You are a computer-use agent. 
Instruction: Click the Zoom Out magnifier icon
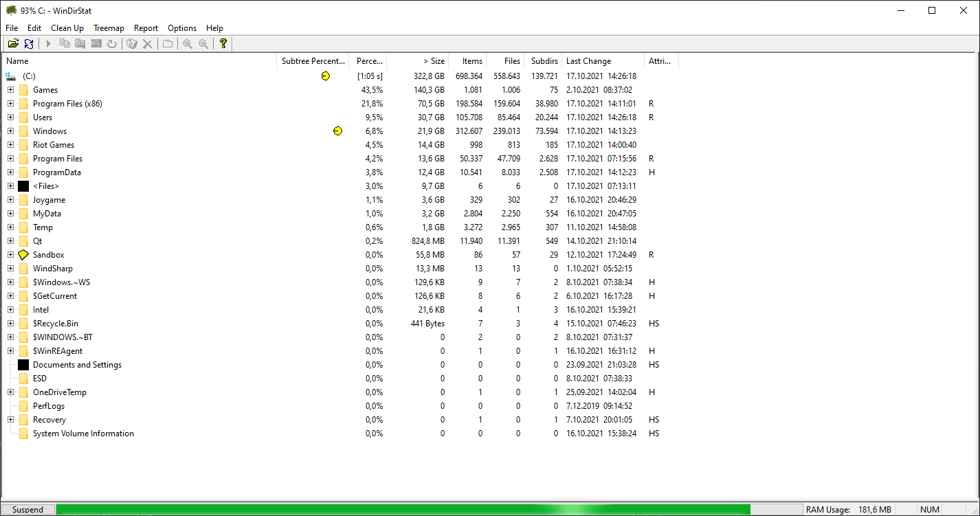(x=203, y=44)
